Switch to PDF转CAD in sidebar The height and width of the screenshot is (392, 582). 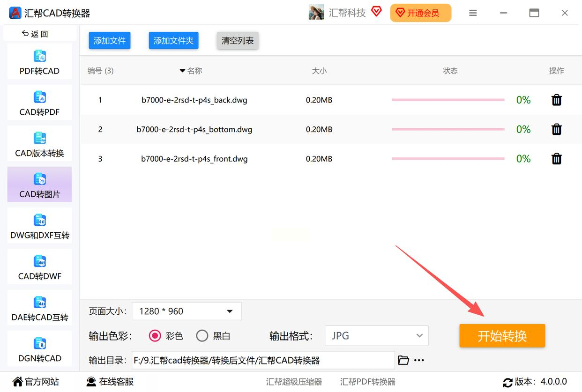pyautogui.click(x=39, y=62)
